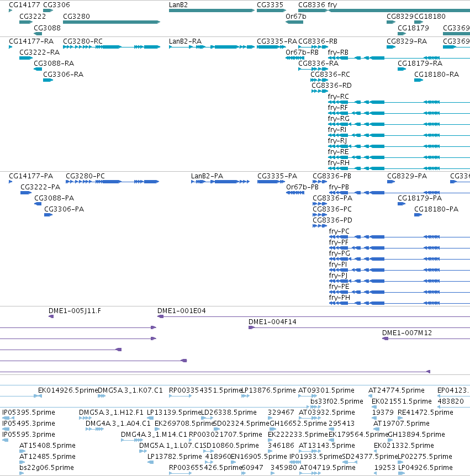
Task: Click the Or67b gene label
Action: (295, 17)
